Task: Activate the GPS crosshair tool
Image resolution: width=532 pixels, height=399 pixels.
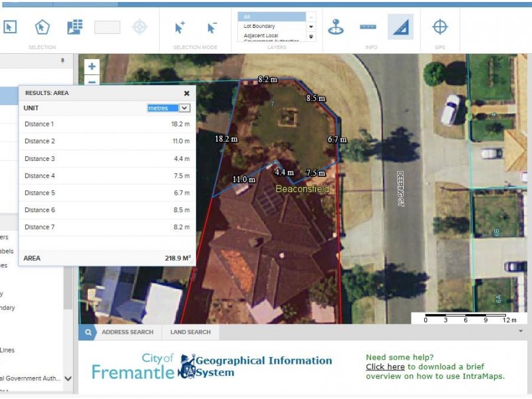Action: point(440,27)
